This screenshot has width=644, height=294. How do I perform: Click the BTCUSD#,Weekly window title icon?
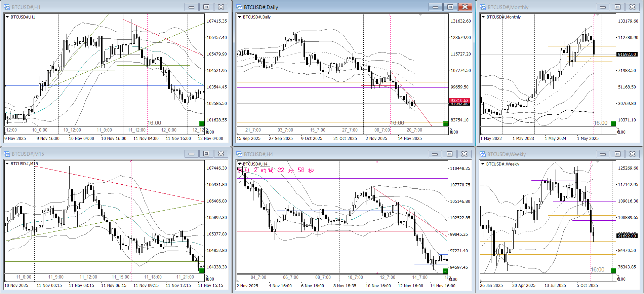pos(483,154)
